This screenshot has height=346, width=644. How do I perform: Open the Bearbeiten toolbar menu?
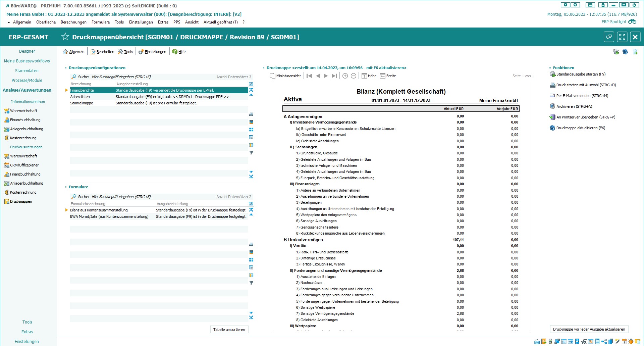coord(102,52)
